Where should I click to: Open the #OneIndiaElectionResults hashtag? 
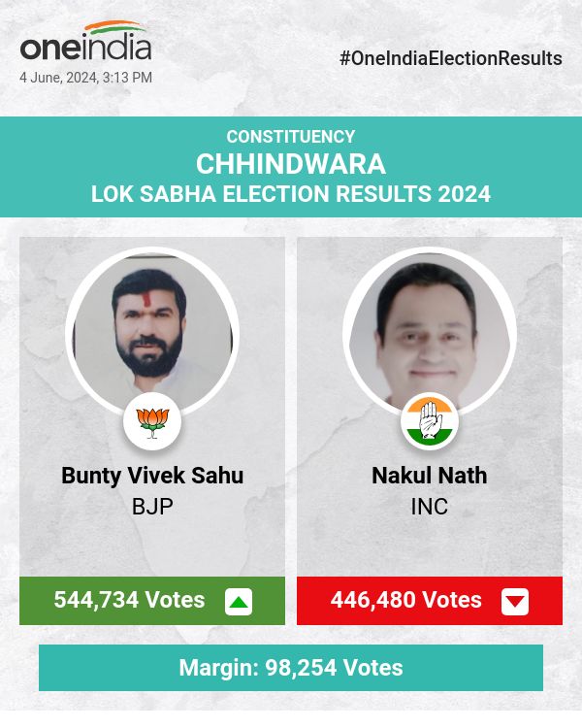[451, 58]
